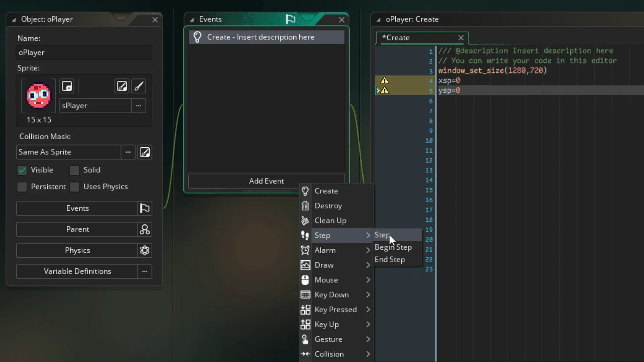
Task: Click the Key Down keyboard icon
Action: click(305, 295)
